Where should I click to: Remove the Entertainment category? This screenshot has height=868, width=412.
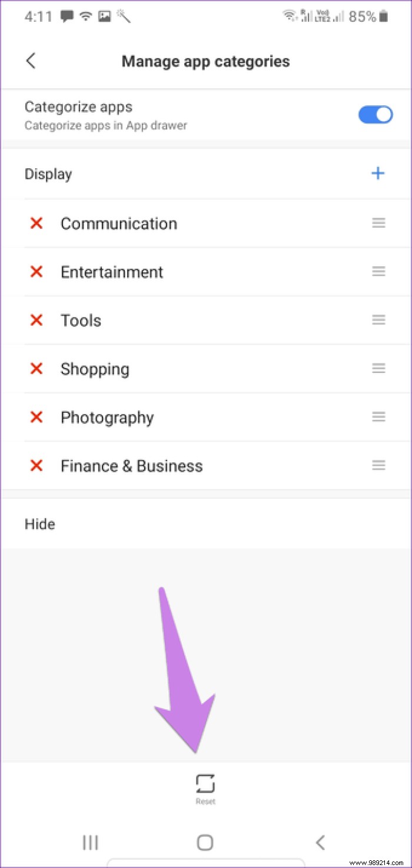(36, 272)
